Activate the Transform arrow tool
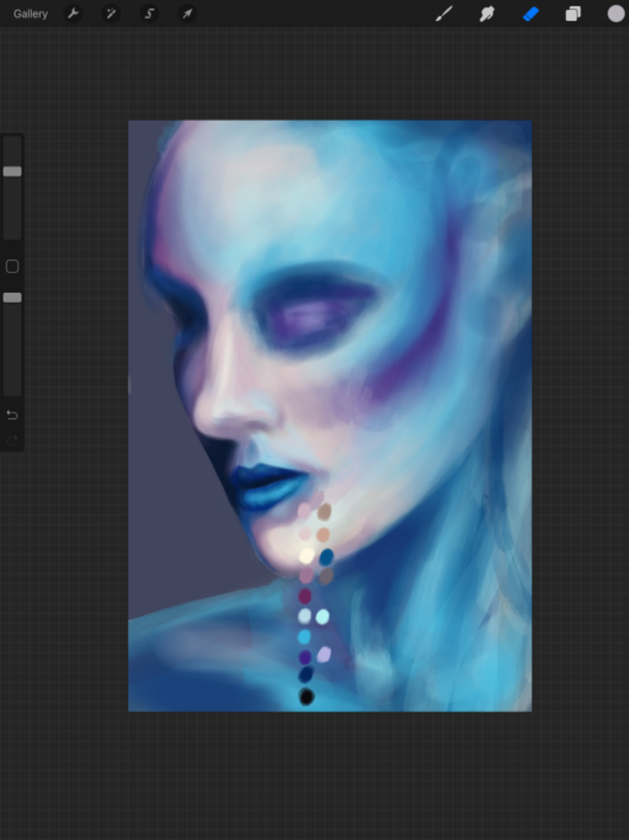 click(187, 14)
